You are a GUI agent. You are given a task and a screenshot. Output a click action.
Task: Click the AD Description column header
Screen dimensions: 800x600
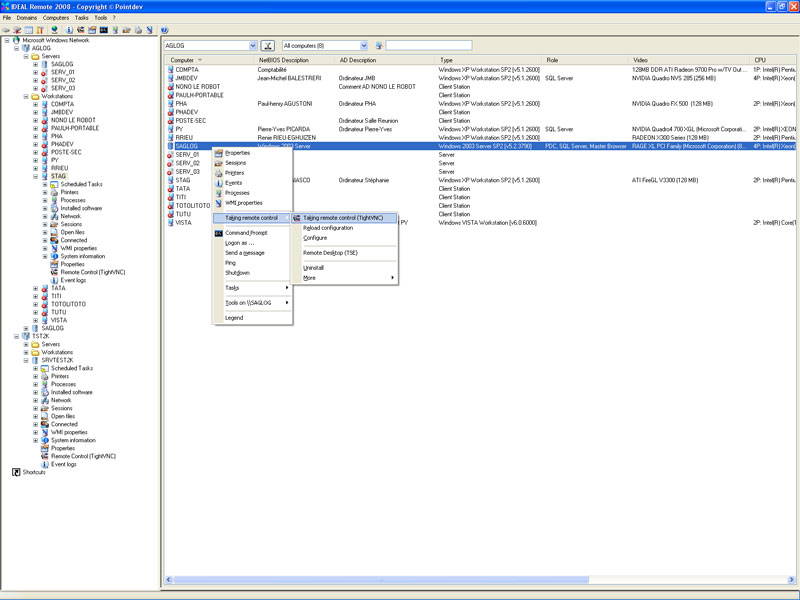tap(385, 60)
